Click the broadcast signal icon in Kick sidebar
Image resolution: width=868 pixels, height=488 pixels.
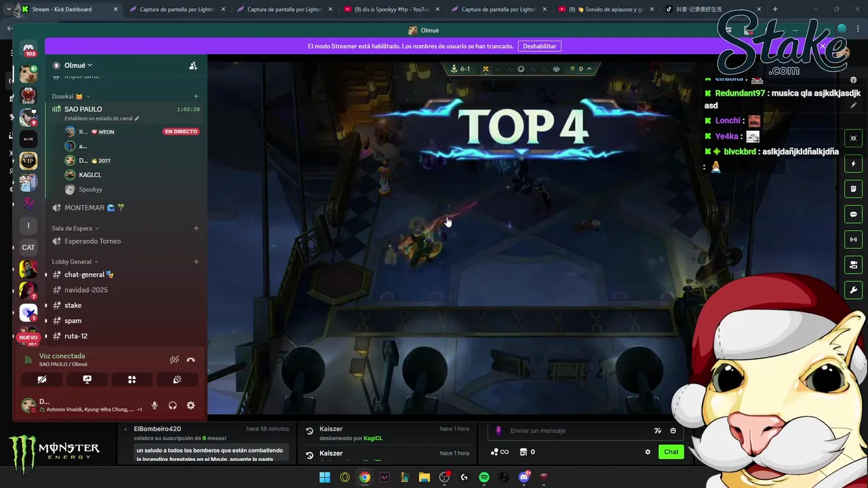coord(853,239)
